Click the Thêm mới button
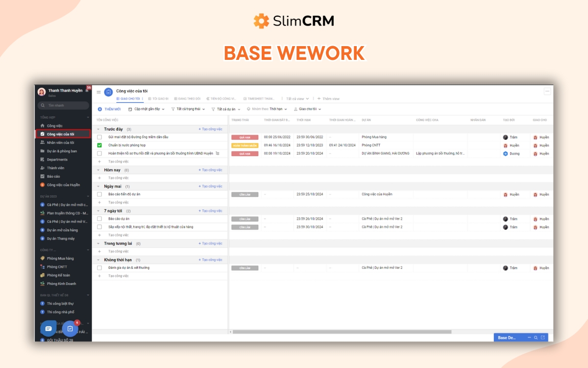Screen dimensions: 588x368 pos(109,109)
